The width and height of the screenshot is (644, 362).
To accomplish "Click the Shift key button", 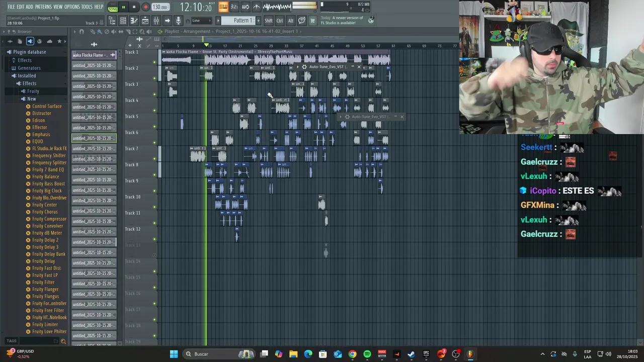I will (269, 21).
